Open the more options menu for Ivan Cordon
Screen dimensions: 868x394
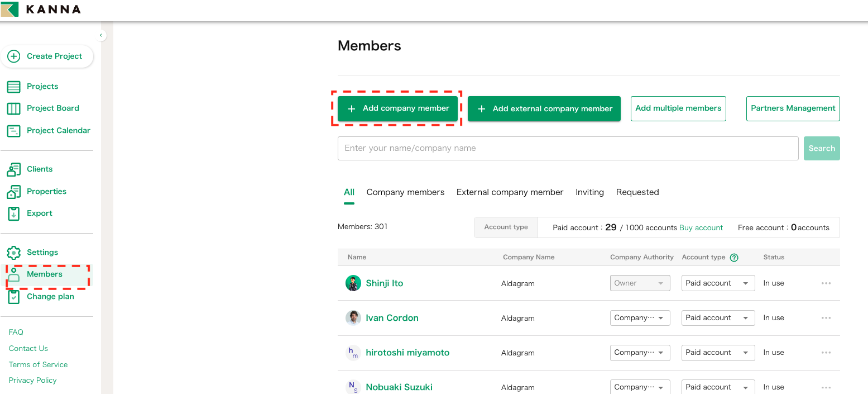[x=826, y=318]
